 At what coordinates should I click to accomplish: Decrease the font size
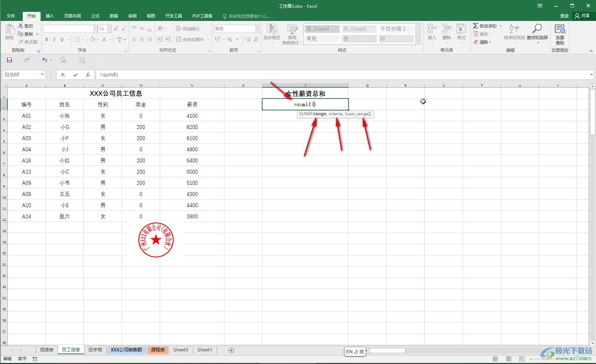[x=124, y=29]
